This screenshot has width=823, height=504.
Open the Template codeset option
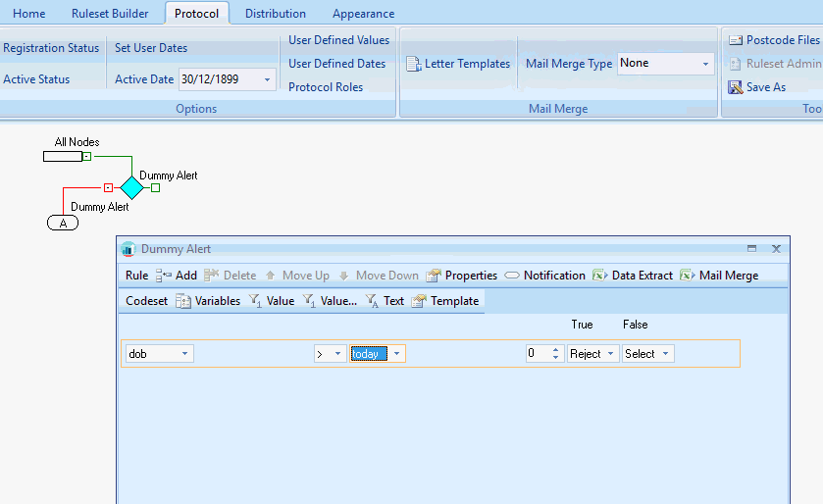pyautogui.click(x=419, y=301)
